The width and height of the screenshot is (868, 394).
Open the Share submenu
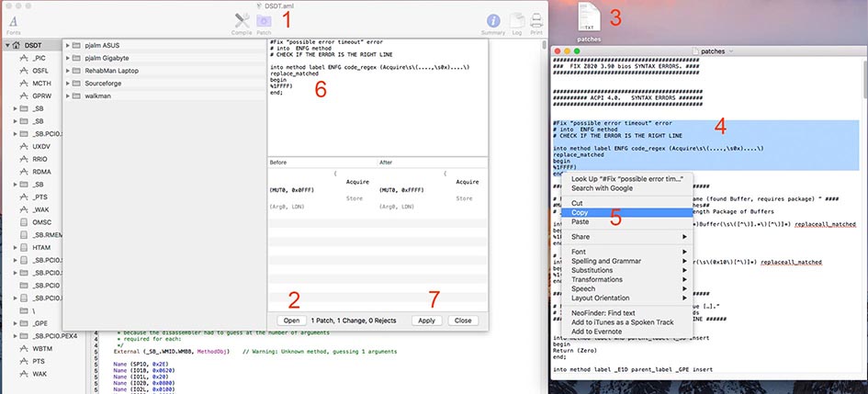626,236
